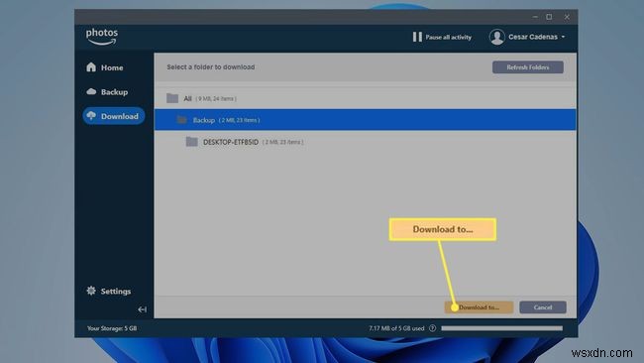This screenshot has height=363, width=644.
Task: Click the Cancel button
Action: click(543, 307)
